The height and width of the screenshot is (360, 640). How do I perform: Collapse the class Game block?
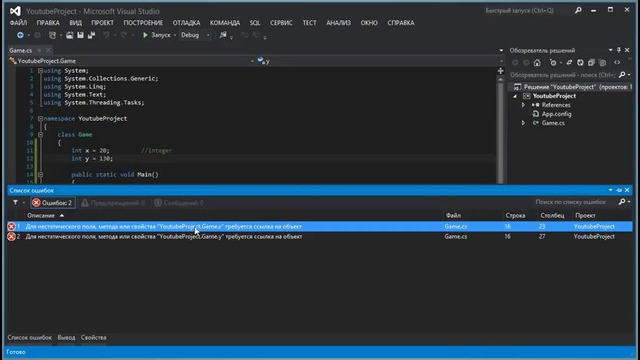(40, 134)
